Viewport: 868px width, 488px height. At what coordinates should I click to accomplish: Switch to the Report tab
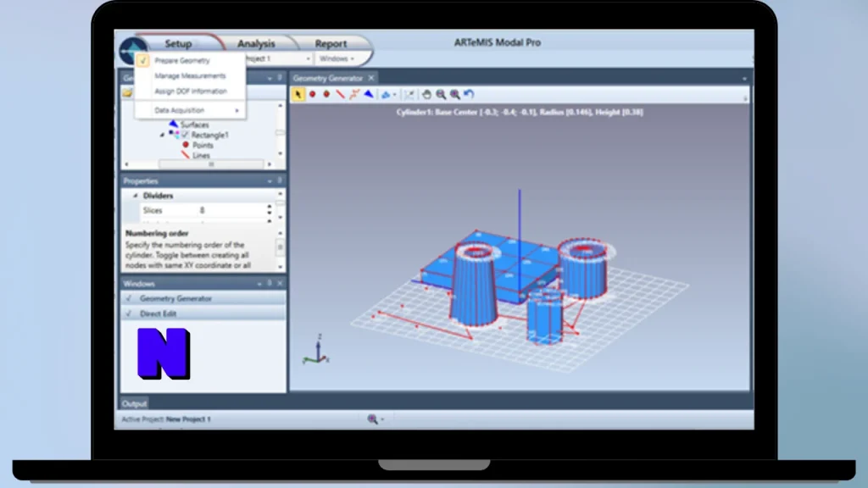331,44
